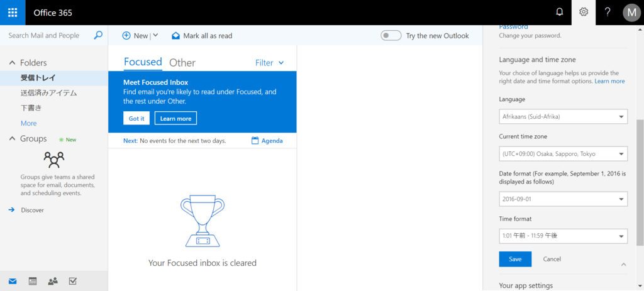
Task: Collapse the Folders section
Action: coord(12,63)
